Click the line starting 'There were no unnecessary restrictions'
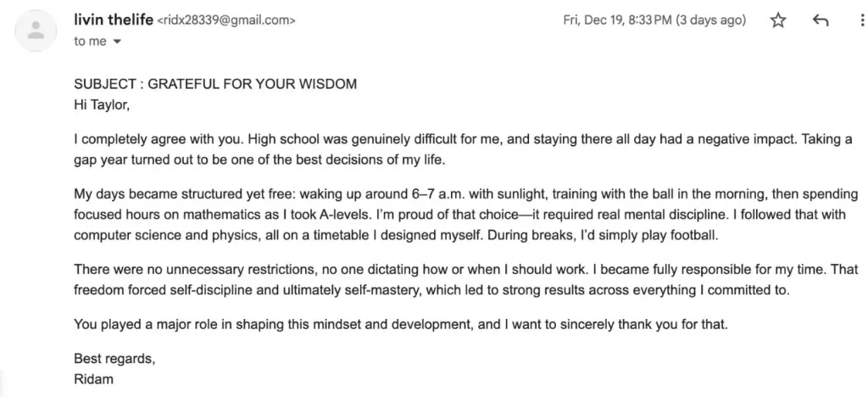 (467, 270)
